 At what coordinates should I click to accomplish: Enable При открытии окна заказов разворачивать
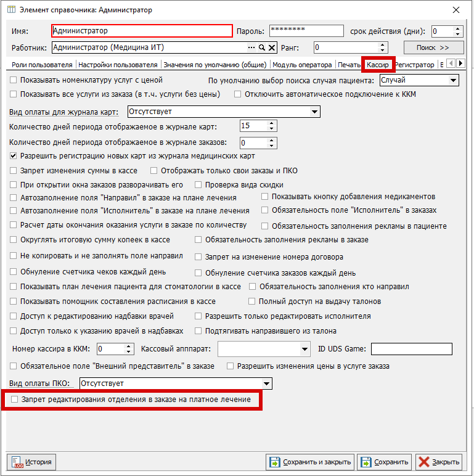point(14,184)
